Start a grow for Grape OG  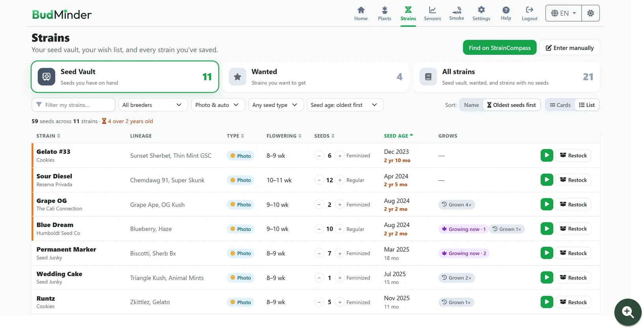(547, 204)
